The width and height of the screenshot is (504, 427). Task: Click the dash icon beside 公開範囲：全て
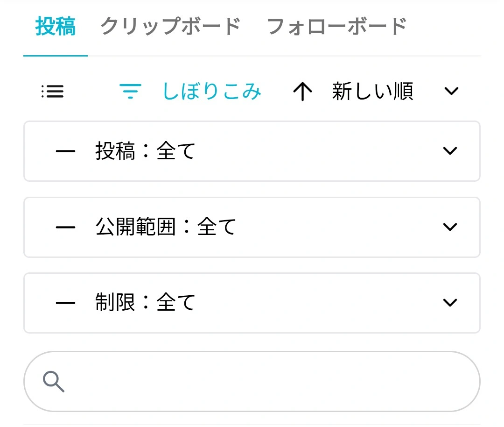tap(65, 228)
